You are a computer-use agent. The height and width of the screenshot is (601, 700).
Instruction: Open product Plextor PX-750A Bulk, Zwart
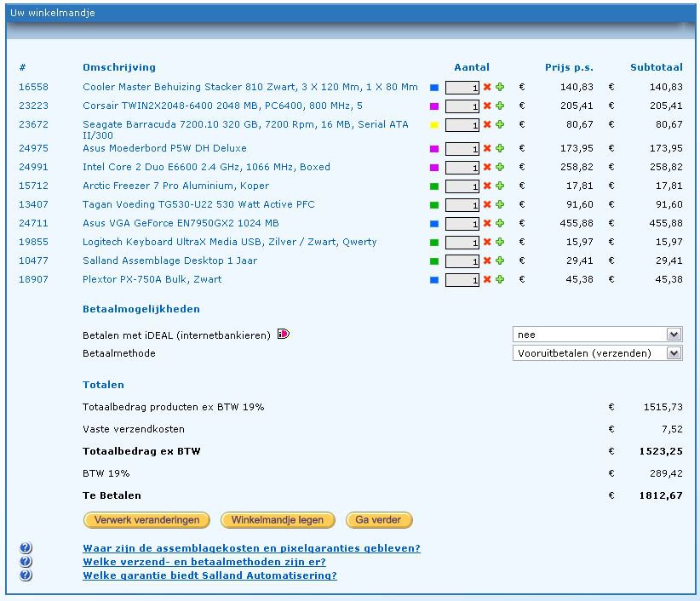point(152,279)
